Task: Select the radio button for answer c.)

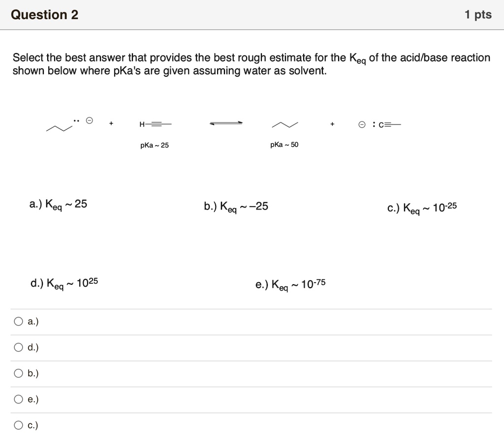Action: click(18, 425)
